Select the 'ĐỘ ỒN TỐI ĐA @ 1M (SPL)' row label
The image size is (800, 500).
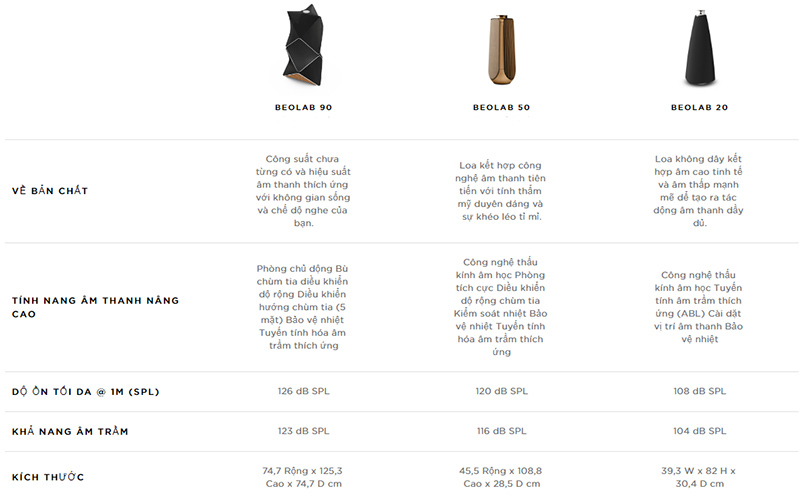tap(85, 391)
